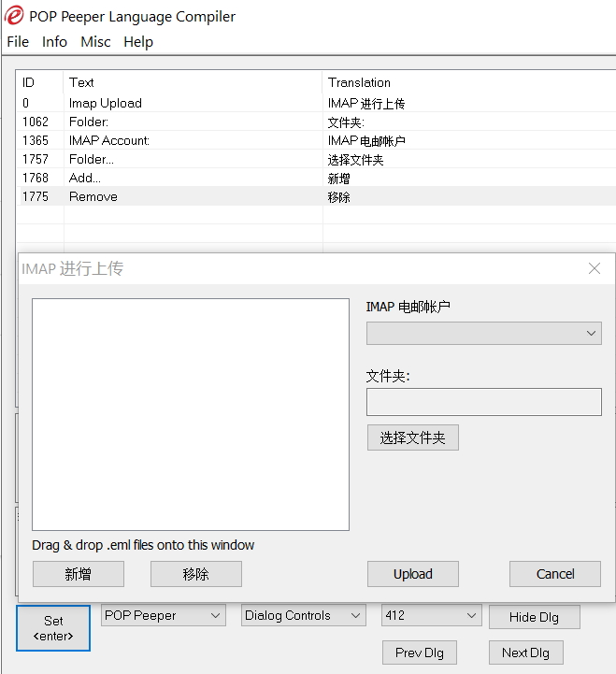Select the row 1757 Folder...
Image resolution: width=616 pixels, height=674 pixels.
pyautogui.click(x=316, y=160)
